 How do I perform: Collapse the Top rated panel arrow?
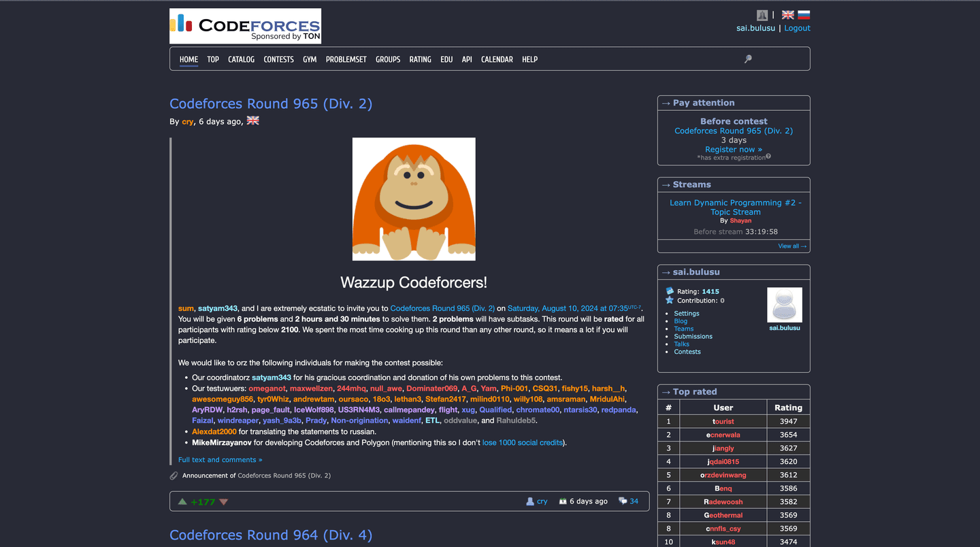pyautogui.click(x=666, y=391)
